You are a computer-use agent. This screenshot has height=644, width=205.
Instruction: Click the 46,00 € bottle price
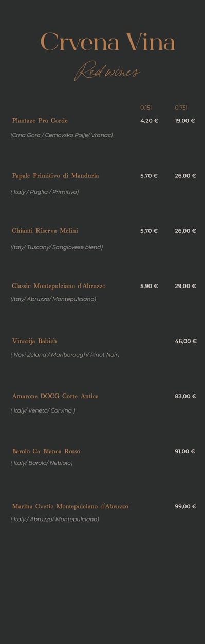tap(185, 341)
